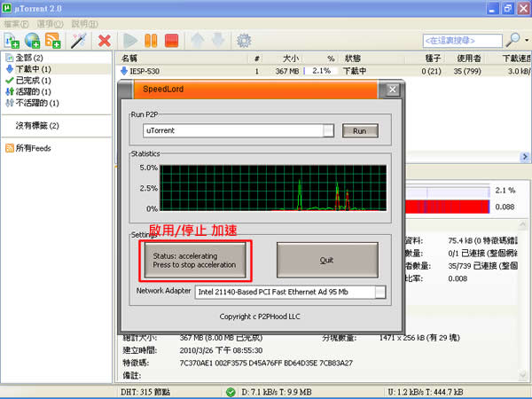Viewport: 532px width, 399px height.
Task: Select the IESP-530 torrent row
Action: pos(324,71)
